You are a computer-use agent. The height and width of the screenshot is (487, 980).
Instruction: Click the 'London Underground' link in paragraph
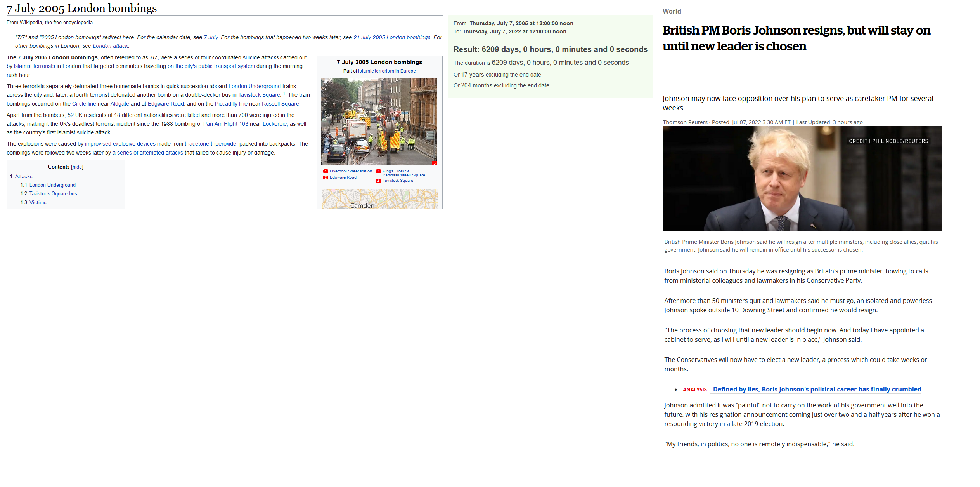click(255, 86)
